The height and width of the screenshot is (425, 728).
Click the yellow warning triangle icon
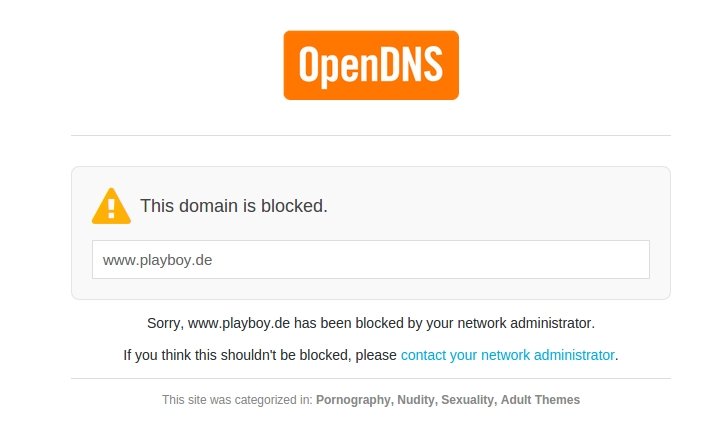111,206
